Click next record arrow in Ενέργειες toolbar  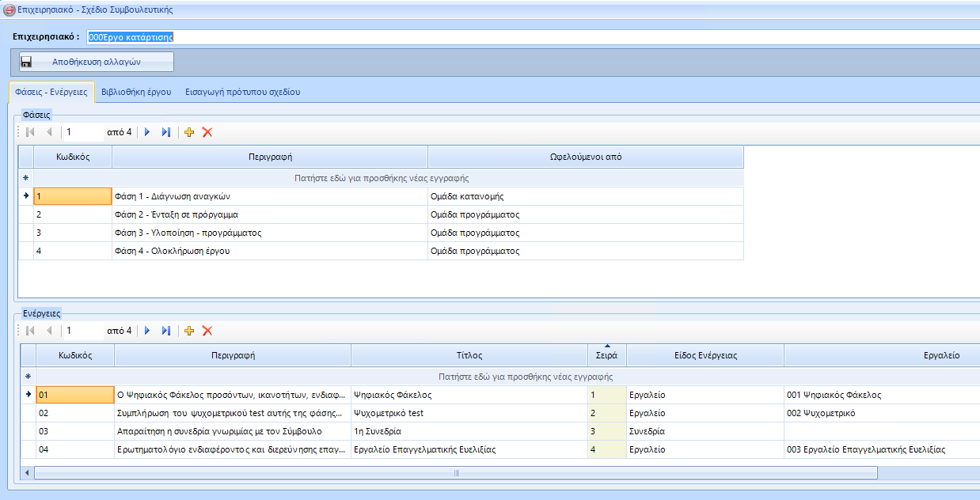(x=146, y=331)
